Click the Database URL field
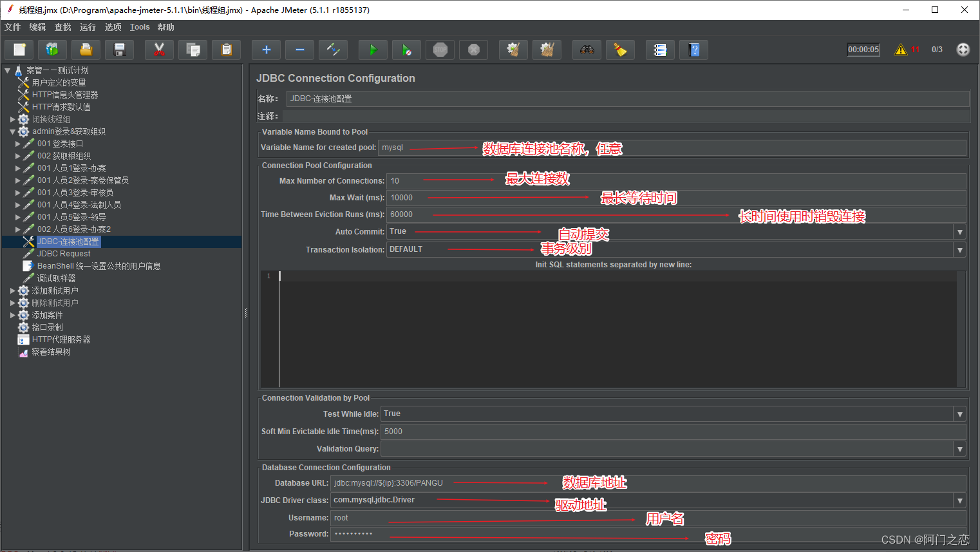Viewport: 980px width, 552px height. pyautogui.click(x=648, y=483)
